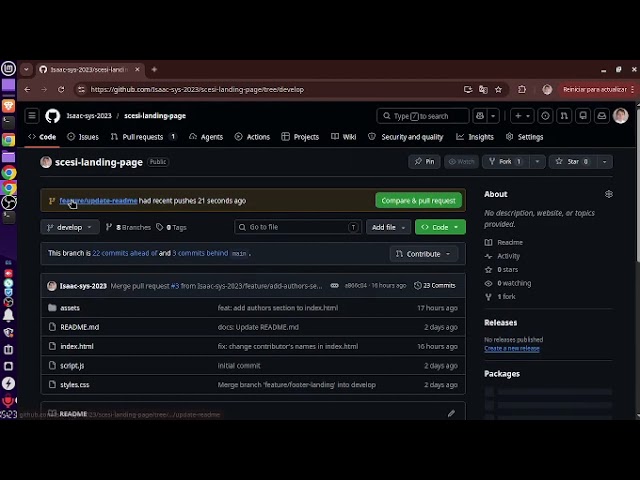Click Compare & pull request button
This screenshot has height=480, width=640.
click(x=418, y=201)
